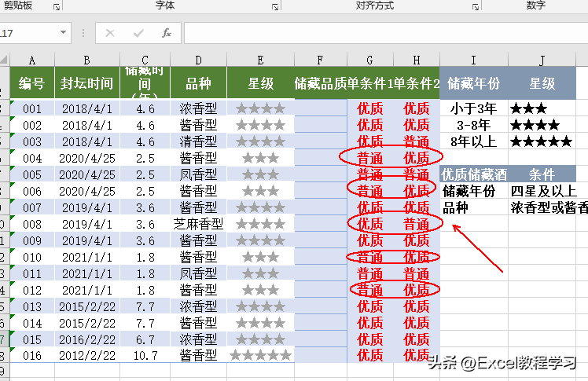Select 编号 cell 011
The height and width of the screenshot is (381, 588).
point(32,273)
